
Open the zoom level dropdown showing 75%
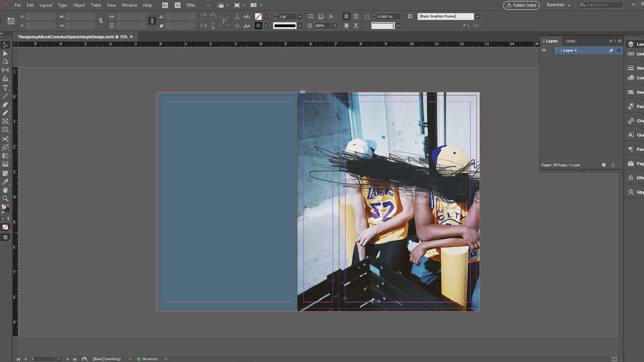(x=207, y=5)
